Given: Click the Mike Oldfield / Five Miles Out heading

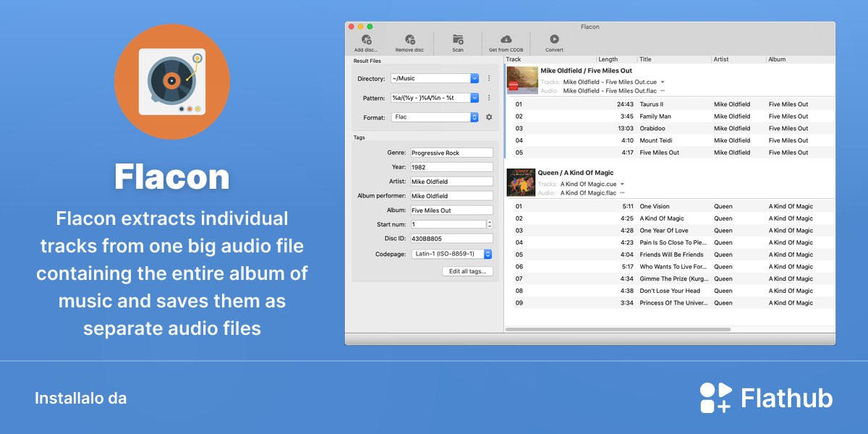Looking at the screenshot, I should click(x=587, y=71).
